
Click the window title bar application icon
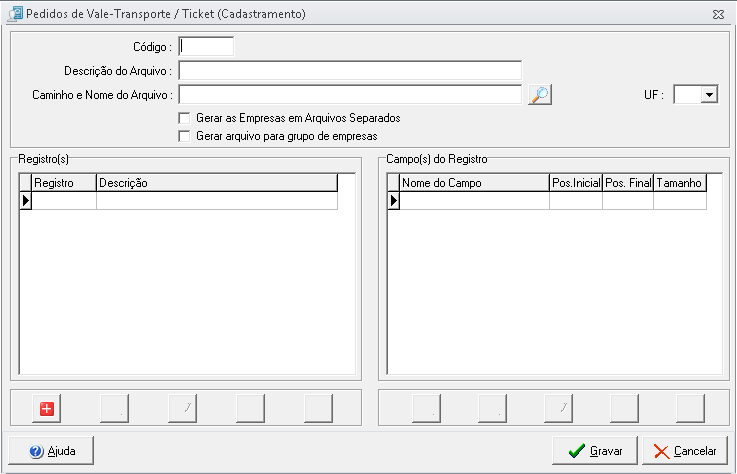click(x=15, y=14)
